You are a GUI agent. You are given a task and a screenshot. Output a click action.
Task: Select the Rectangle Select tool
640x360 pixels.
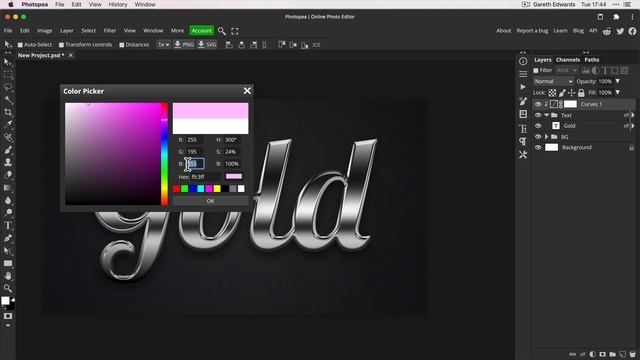click(x=8, y=75)
